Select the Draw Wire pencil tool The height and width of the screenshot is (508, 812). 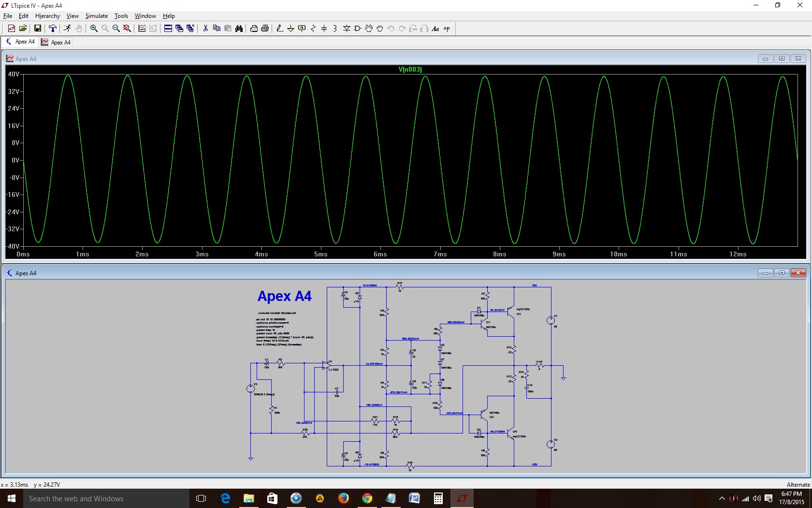(279, 29)
